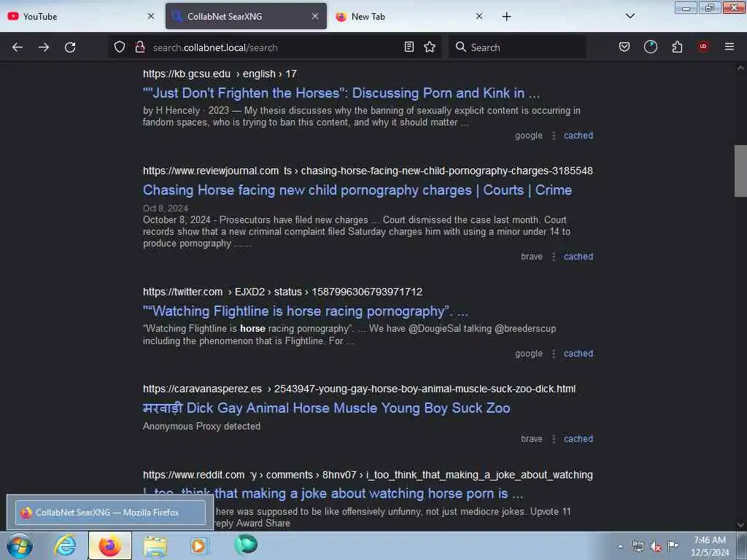
Task: Open the Windows Start menu orb
Action: point(20,545)
